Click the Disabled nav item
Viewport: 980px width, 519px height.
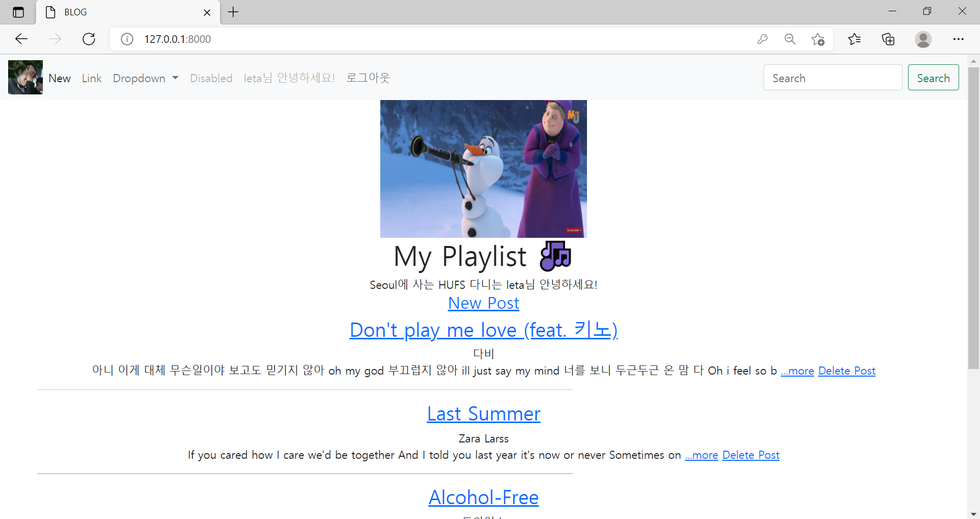tap(211, 78)
